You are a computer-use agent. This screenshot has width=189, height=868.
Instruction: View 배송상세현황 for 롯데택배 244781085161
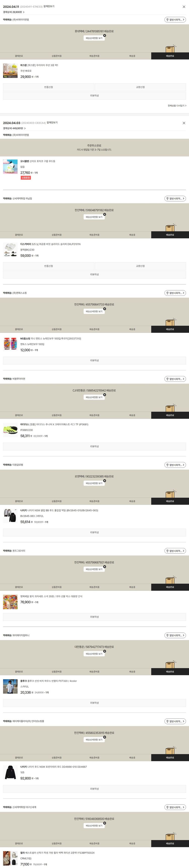coord(94,38)
